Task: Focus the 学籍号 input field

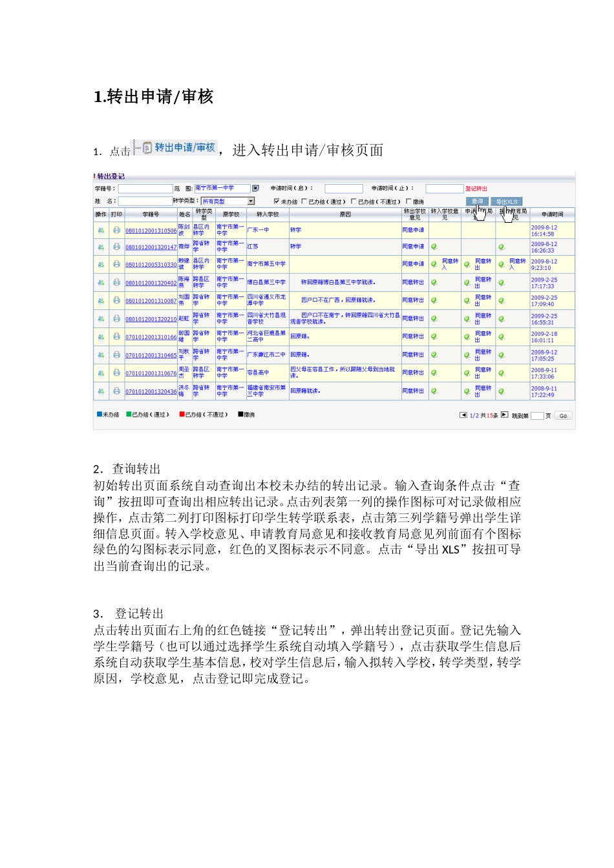Action: tap(145, 189)
